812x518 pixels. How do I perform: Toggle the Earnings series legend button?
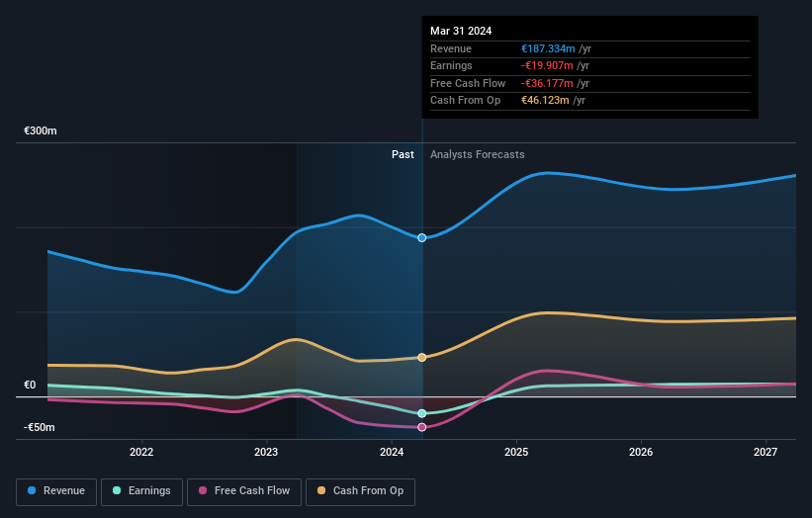pos(141,491)
